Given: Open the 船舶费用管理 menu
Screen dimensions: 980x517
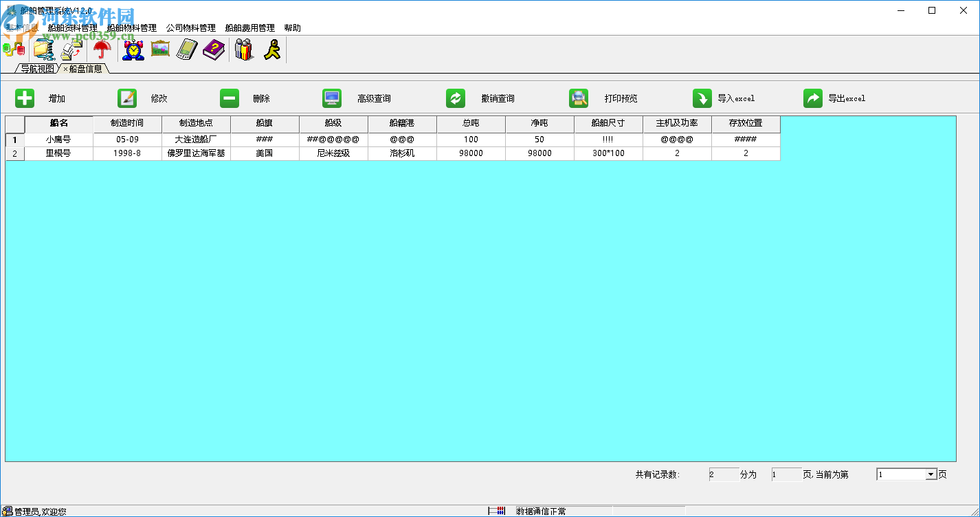Looking at the screenshot, I should point(250,28).
